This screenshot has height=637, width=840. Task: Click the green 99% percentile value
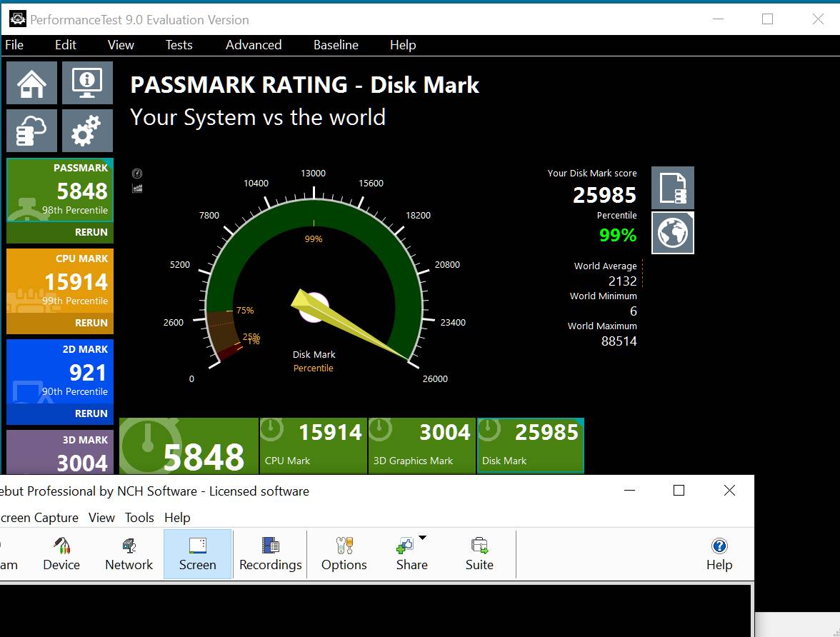point(618,235)
